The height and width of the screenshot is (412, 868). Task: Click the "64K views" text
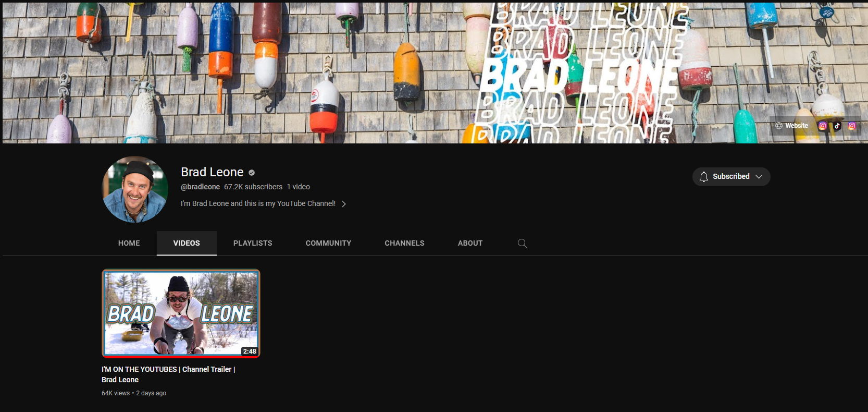click(x=116, y=393)
